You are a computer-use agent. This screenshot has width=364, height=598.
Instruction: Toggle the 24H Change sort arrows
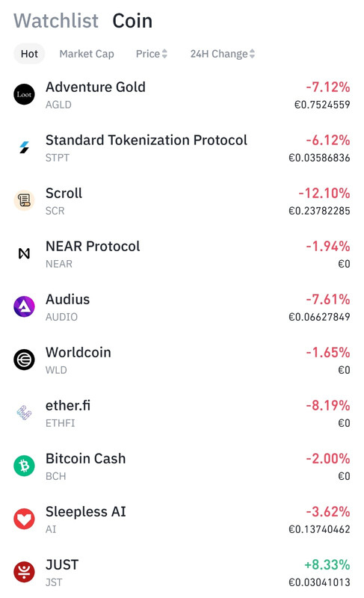253,54
